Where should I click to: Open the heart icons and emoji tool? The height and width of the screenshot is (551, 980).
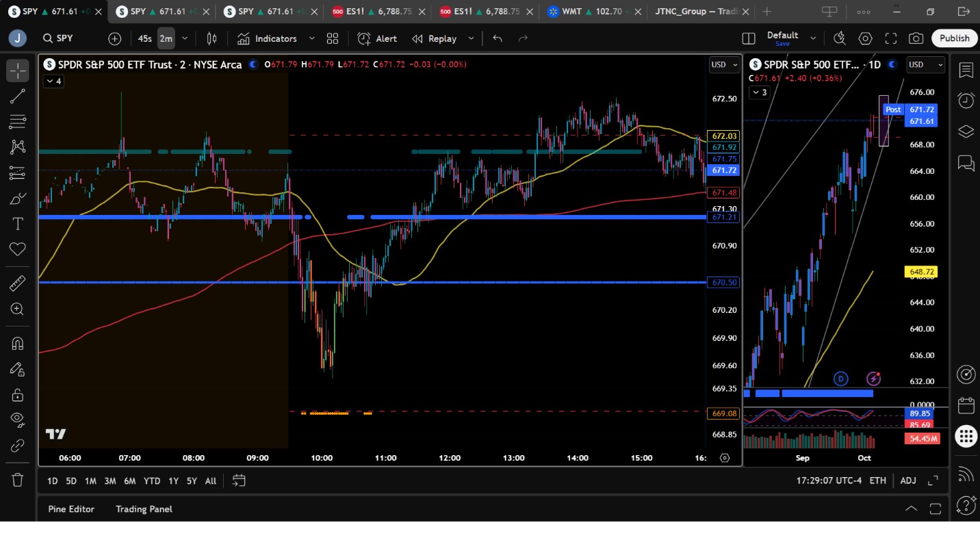click(x=18, y=249)
